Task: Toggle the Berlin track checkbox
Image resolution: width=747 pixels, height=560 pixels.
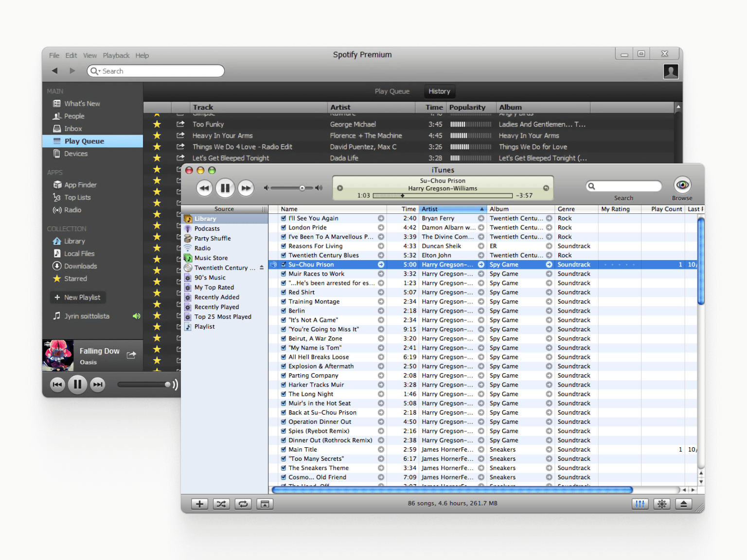Action: point(284,311)
